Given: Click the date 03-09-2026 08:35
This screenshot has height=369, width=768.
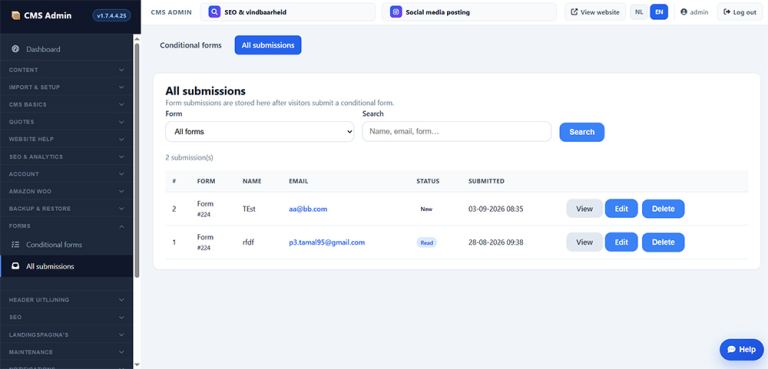Looking at the screenshot, I should click(x=496, y=209).
